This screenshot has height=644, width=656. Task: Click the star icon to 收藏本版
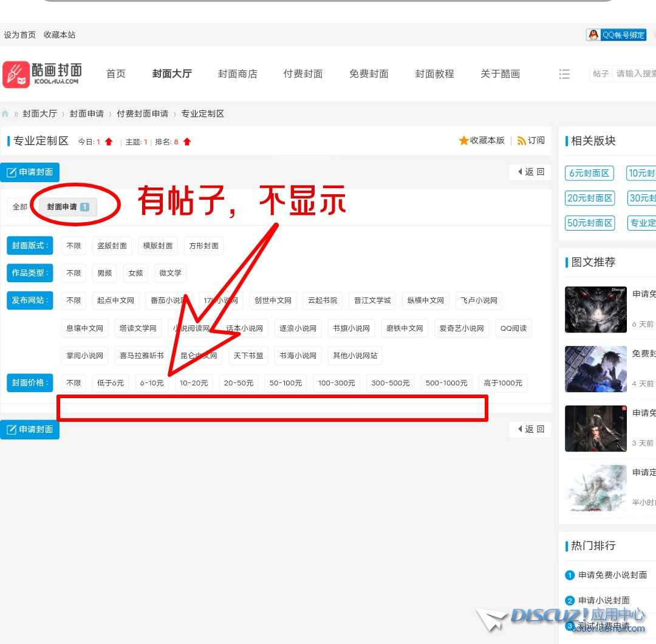click(x=463, y=141)
